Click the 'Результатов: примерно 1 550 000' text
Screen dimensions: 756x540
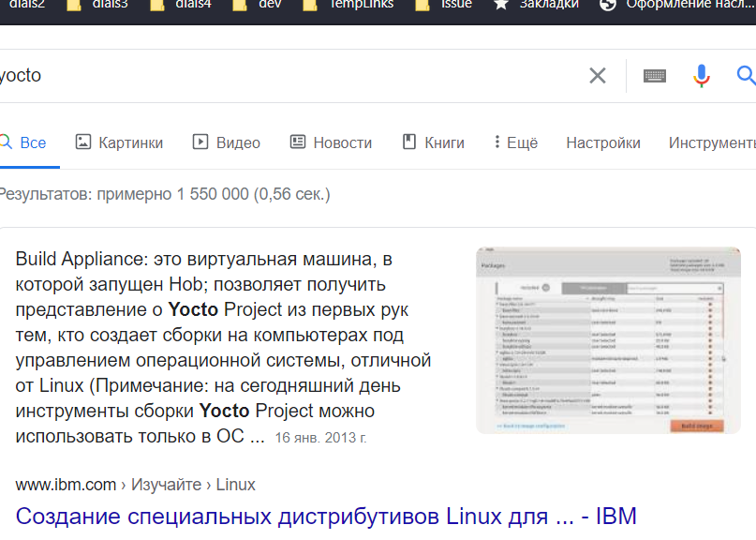165,194
